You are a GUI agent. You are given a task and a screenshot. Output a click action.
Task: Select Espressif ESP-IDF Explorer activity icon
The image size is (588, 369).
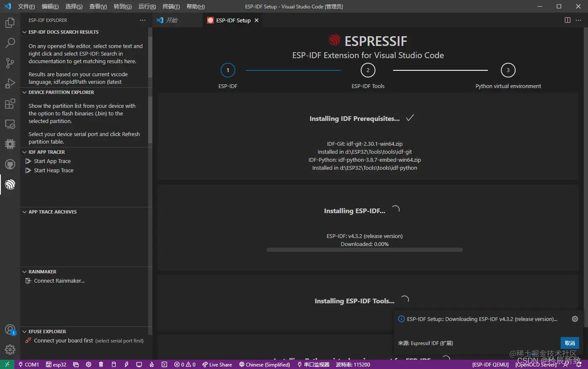10,184
